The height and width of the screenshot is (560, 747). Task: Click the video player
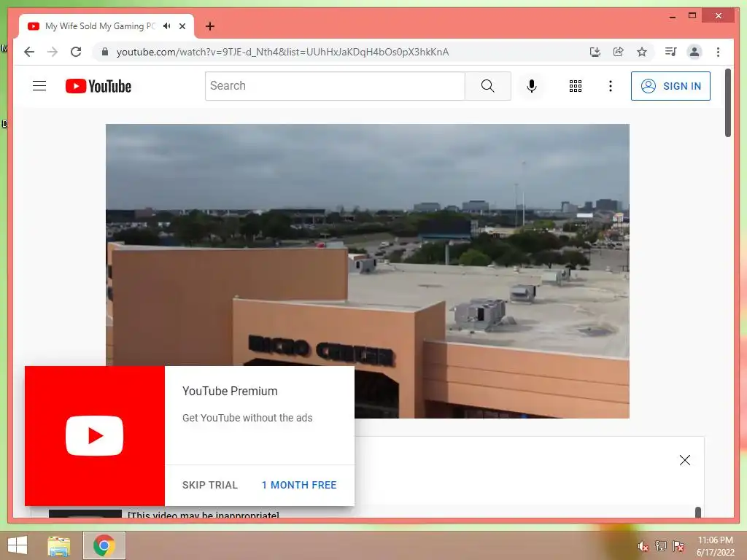(x=368, y=271)
